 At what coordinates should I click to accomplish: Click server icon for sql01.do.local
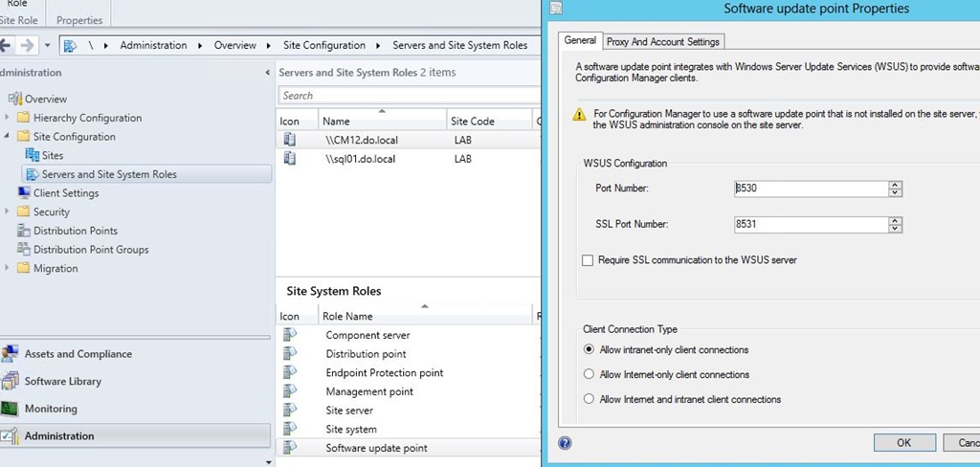click(289, 158)
